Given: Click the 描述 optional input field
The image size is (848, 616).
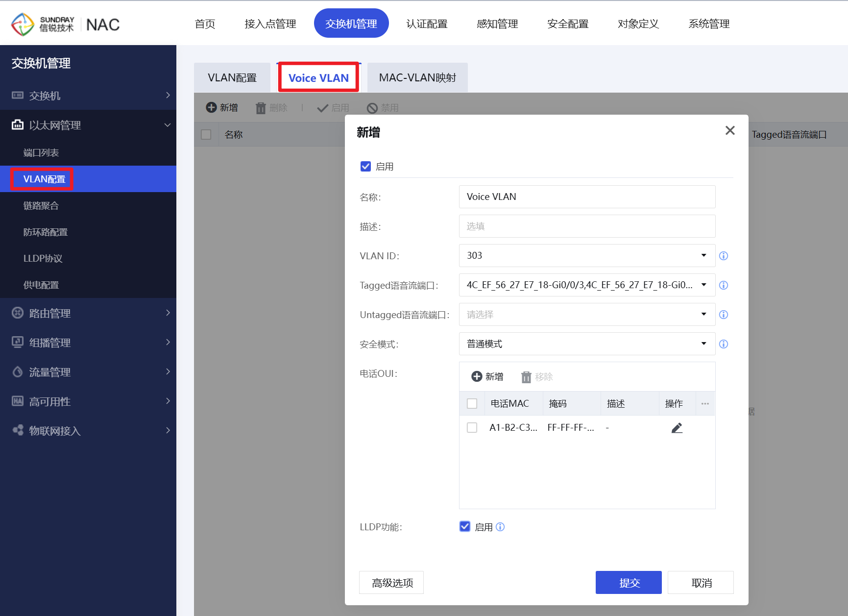Looking at the screenshot, I should click(x=587, y=226).
